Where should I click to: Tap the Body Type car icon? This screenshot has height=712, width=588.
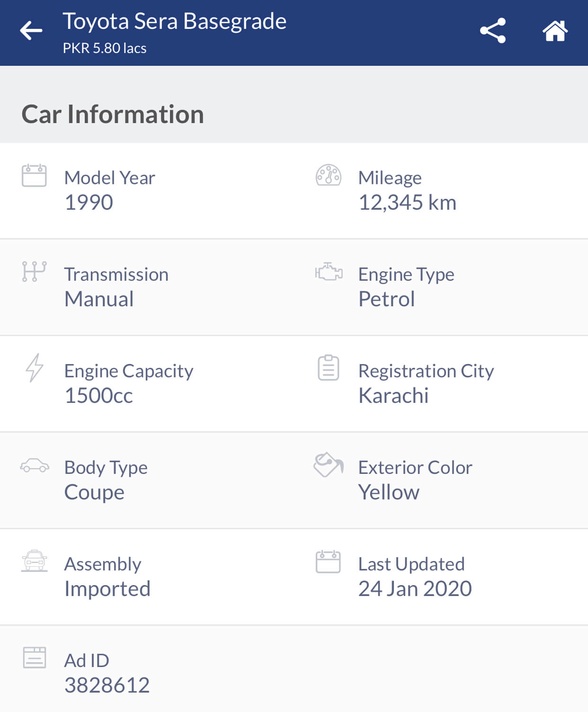click(34, 465)
